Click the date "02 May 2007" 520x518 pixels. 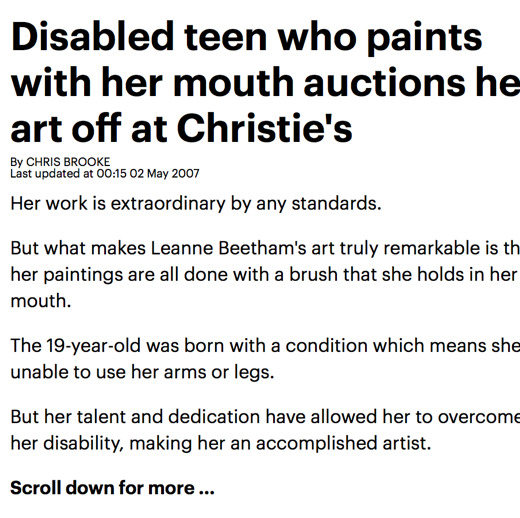coord(164,174)
